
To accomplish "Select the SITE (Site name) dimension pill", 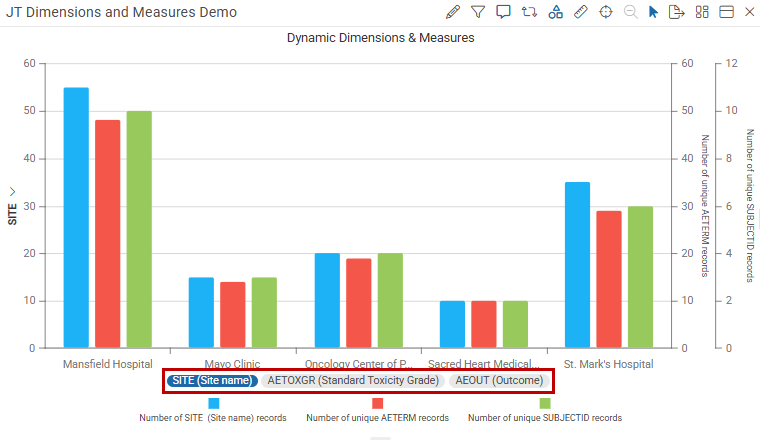I will coord(212,380).
